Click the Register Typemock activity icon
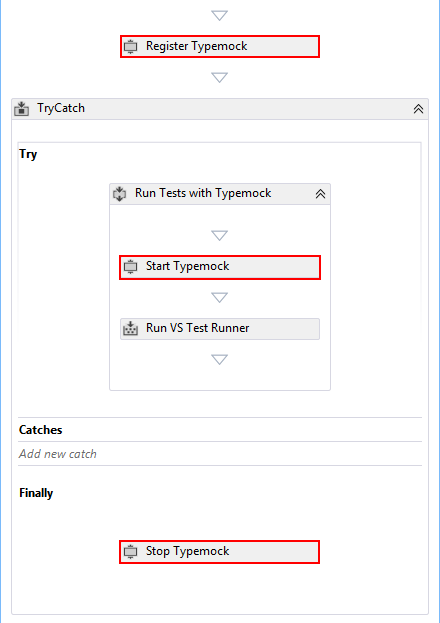Image resolution: width=440 pixels, height=623 pixels. click(x=130, y=47)
